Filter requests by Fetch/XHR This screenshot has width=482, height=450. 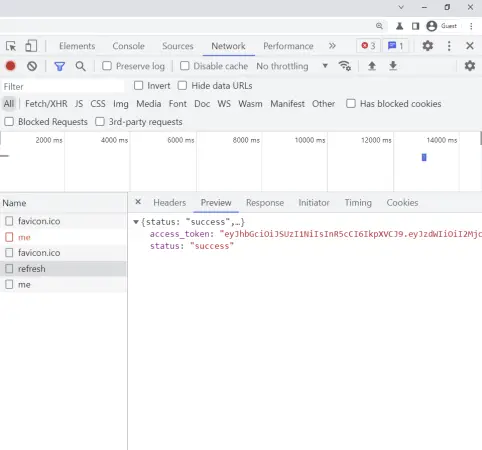[46, 104]
